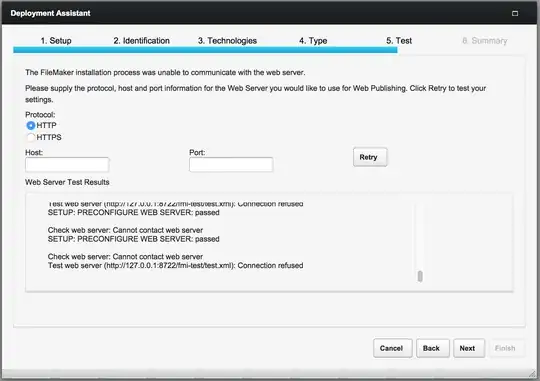
Task: Go Back to the previous step
Action: tap(433, 348)
